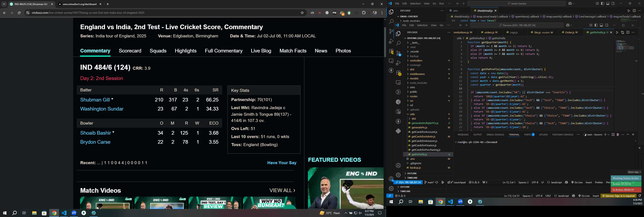
Task: Open Chrome's Extensions puzzle-piece menu
Action: pyautogui.click(x=364, y=13)
